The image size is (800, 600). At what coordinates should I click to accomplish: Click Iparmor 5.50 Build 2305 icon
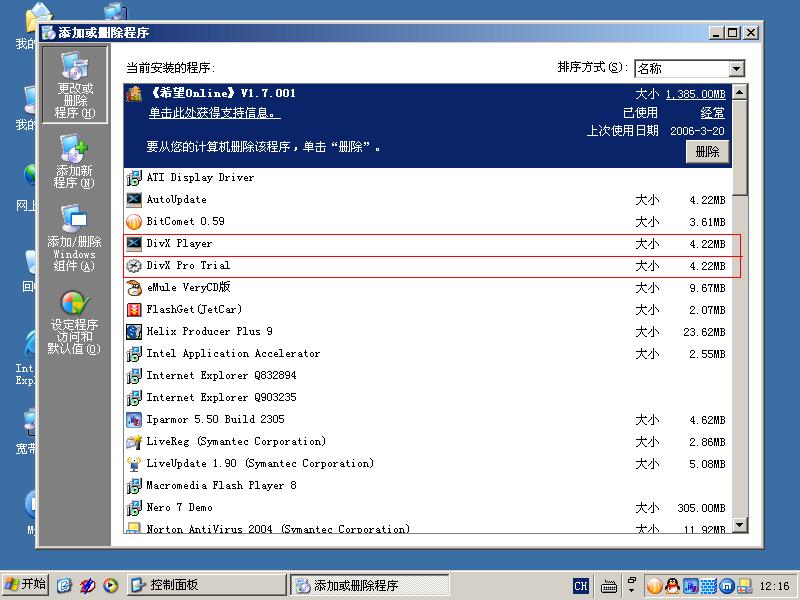tap(134, 419)
